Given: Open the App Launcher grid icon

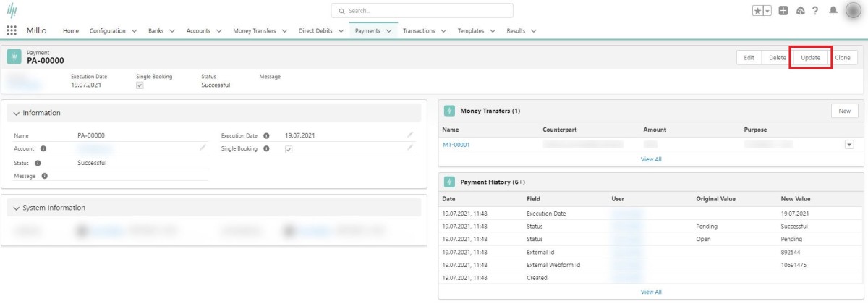Looking at the screenshot, I should (x=12, y=30).
